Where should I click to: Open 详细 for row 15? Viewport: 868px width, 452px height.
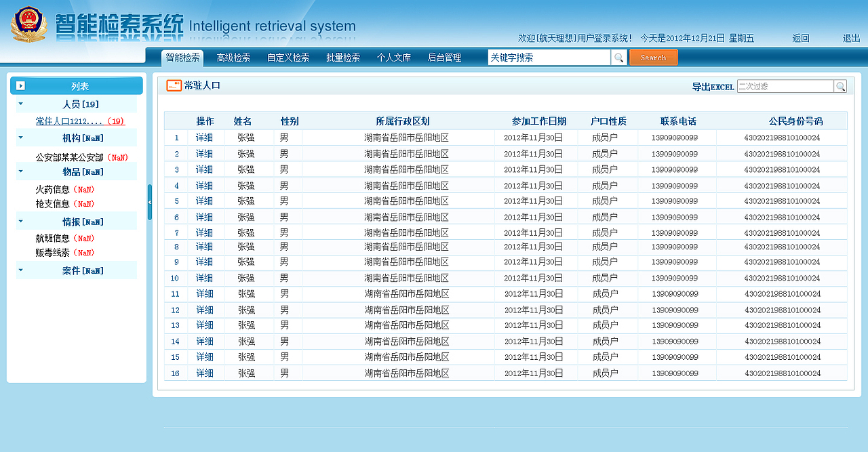click(x=205, y=356)
